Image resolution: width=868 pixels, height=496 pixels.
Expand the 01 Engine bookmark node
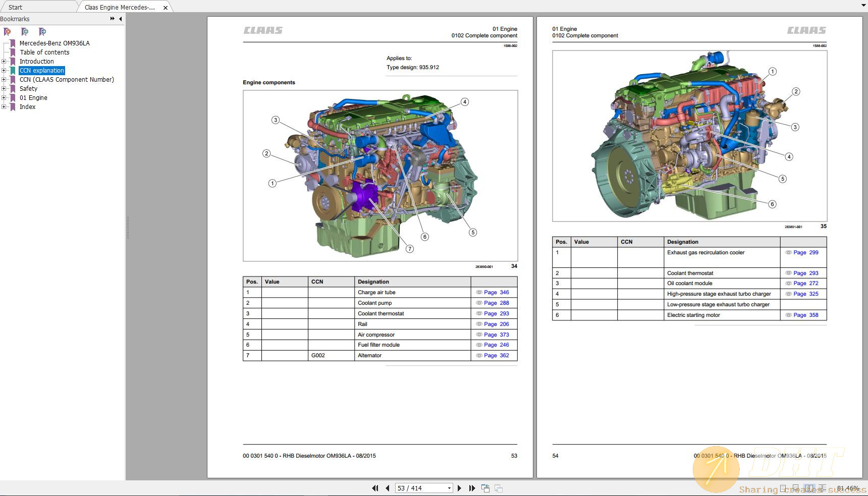tap(4, 97)
